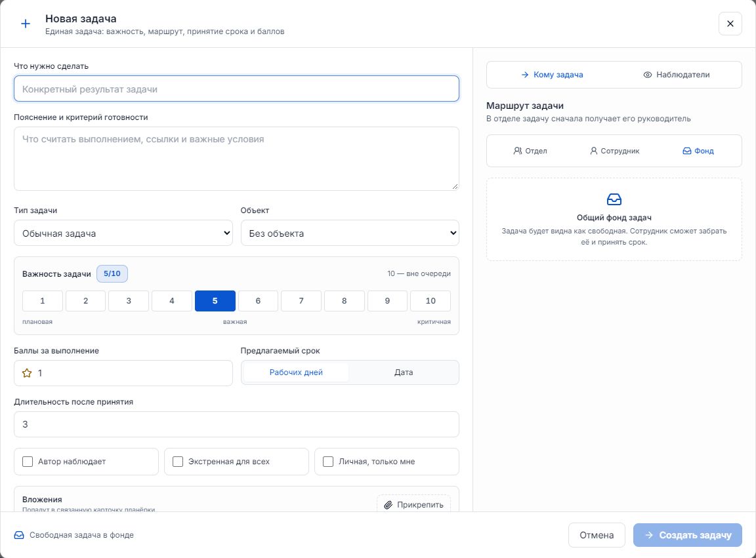
Task: Set task importance to 2
Action: point(85,301)
